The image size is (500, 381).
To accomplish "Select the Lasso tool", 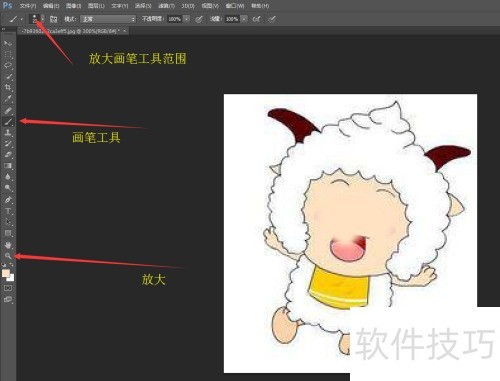I will [8, 65].
